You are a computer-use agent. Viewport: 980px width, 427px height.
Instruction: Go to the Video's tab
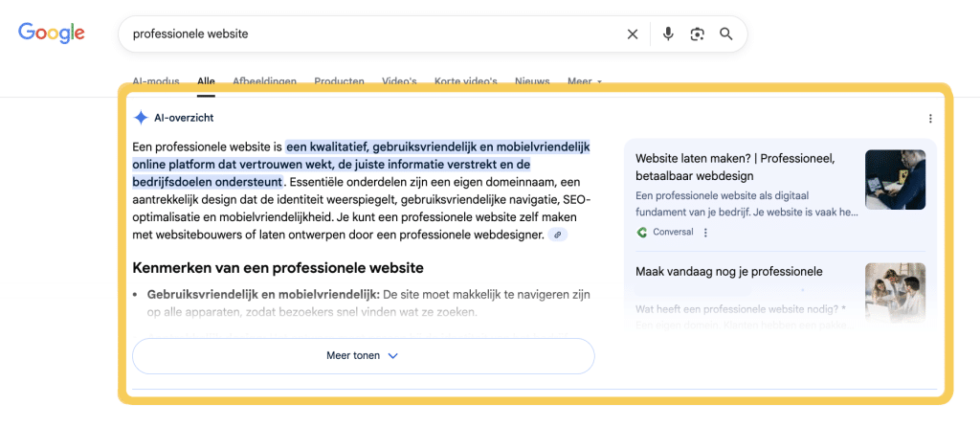399,81
